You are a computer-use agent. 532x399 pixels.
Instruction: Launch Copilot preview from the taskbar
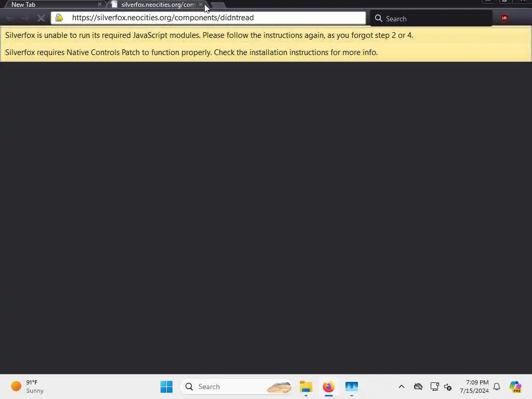coord(515,387)
